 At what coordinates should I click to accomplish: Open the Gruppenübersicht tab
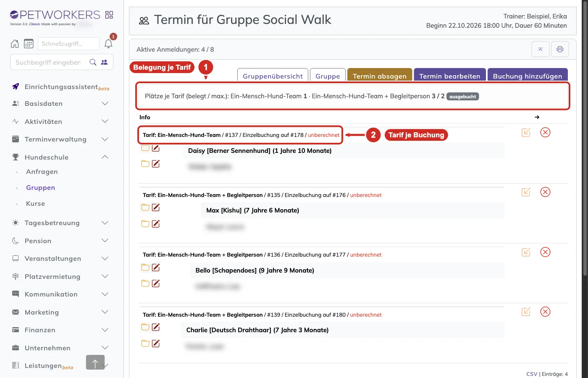(273, 76)
